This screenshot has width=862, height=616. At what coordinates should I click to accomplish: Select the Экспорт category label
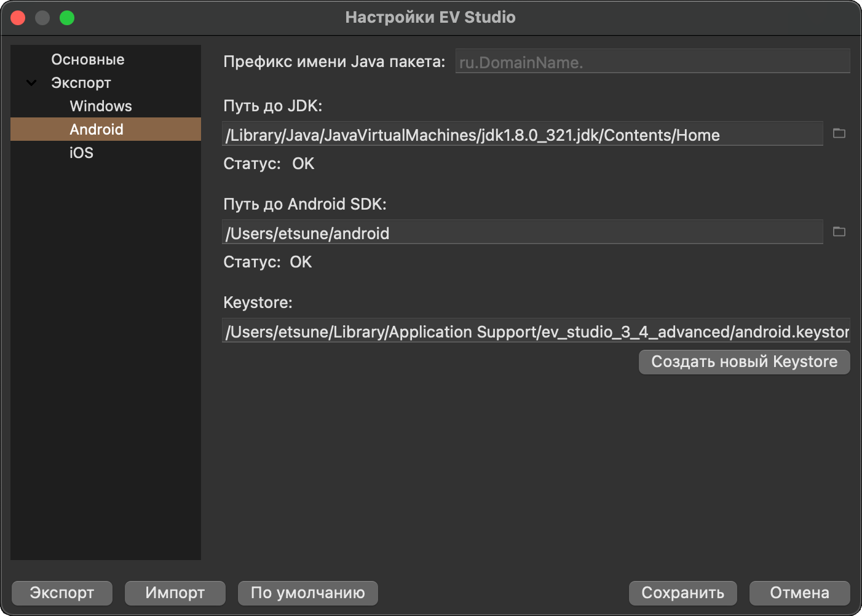point(81,83)
